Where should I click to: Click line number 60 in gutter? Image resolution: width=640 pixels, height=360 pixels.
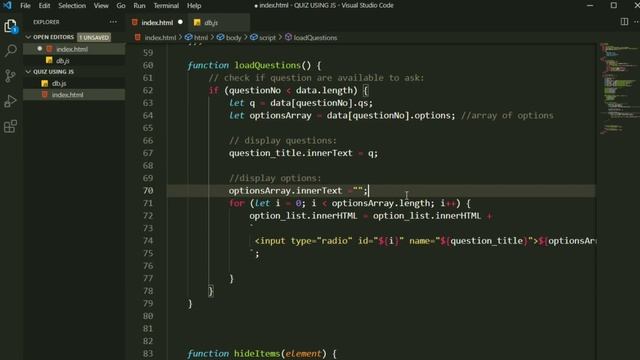pyautogui.click(x=148, y=65)
